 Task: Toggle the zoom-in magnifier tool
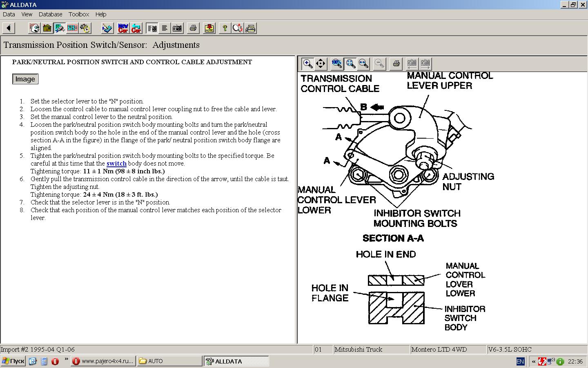[x=307, y=63]
